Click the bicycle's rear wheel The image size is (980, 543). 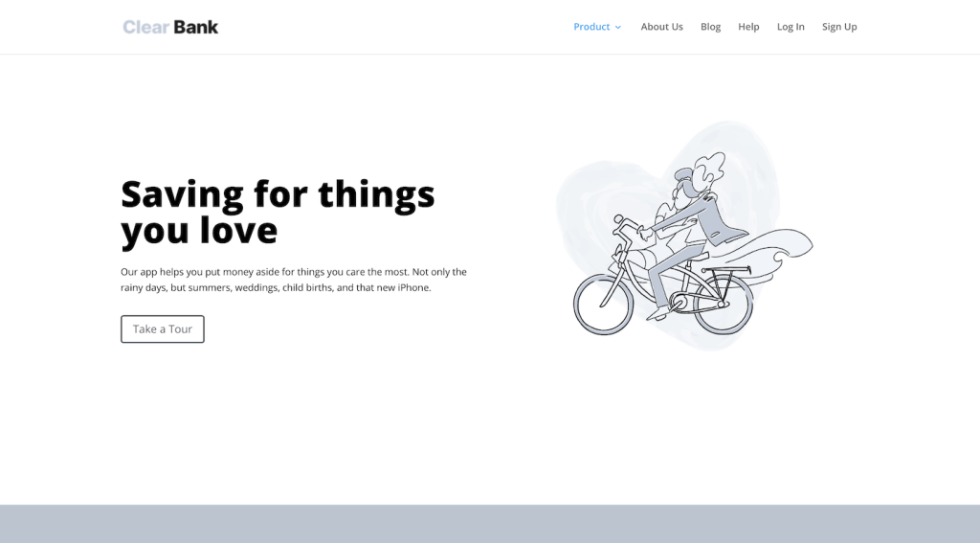click(x=723, y=302)
